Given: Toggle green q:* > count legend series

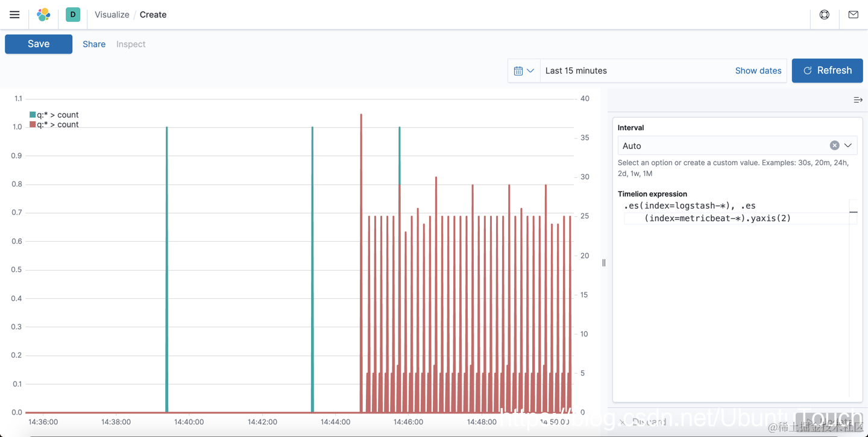Looking at the screenshot, I should click(54, 115).
